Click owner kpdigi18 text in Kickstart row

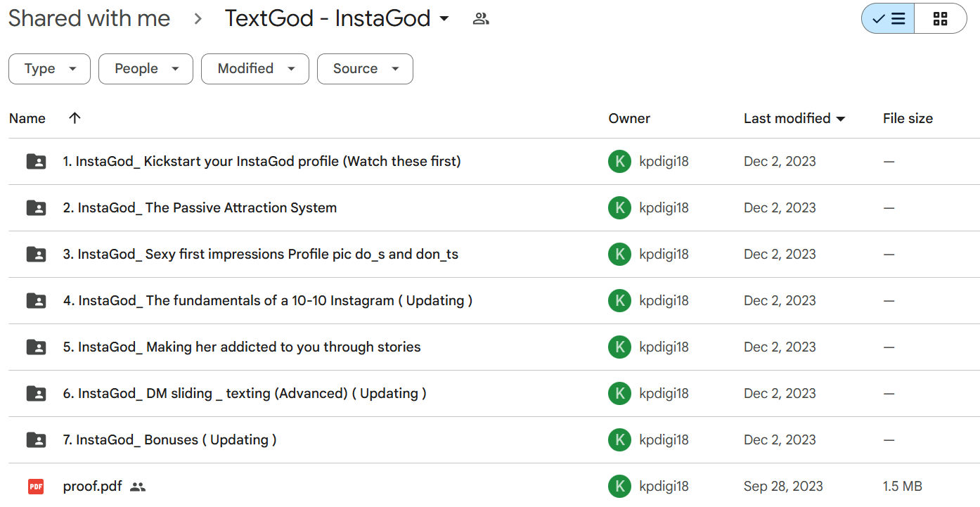pos(664,162)
